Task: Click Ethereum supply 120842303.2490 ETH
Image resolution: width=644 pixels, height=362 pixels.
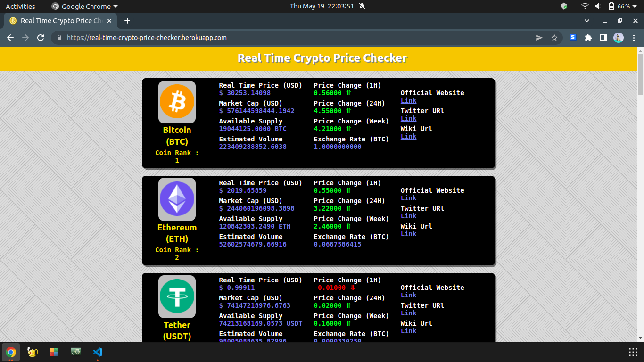Action: (x=255, y=226)
